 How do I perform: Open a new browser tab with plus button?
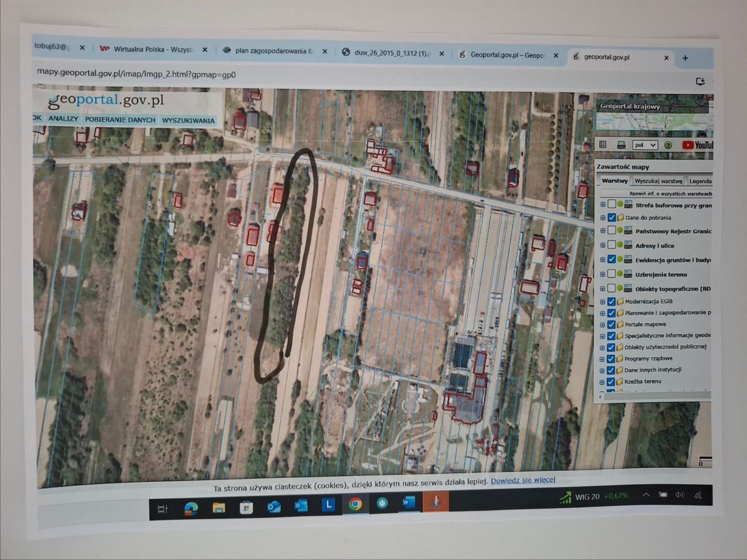[685, 58]
